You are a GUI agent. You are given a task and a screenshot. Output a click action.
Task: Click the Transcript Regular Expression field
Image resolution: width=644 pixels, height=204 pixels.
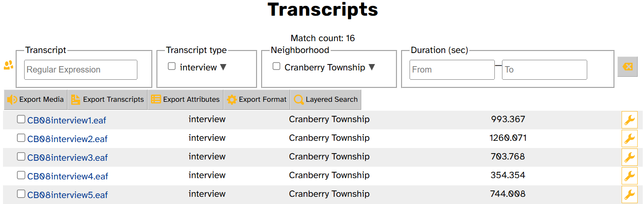pyautogui.click(x=81, y=70)
